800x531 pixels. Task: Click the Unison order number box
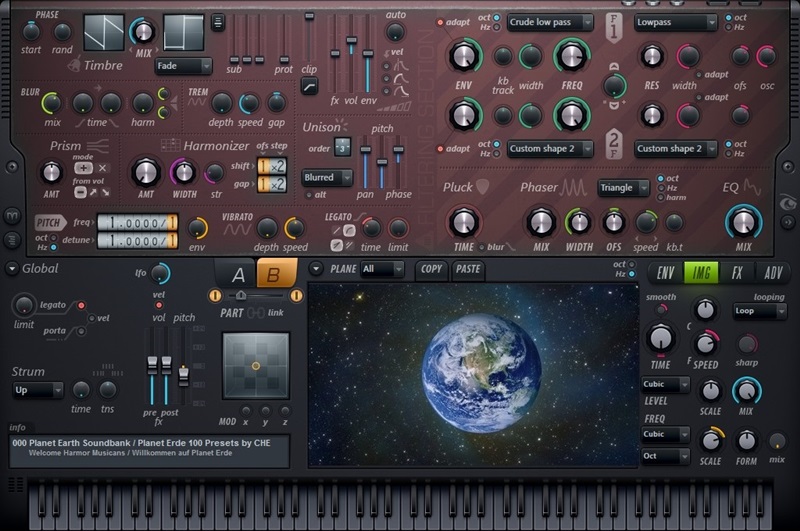tap(342, 149)
